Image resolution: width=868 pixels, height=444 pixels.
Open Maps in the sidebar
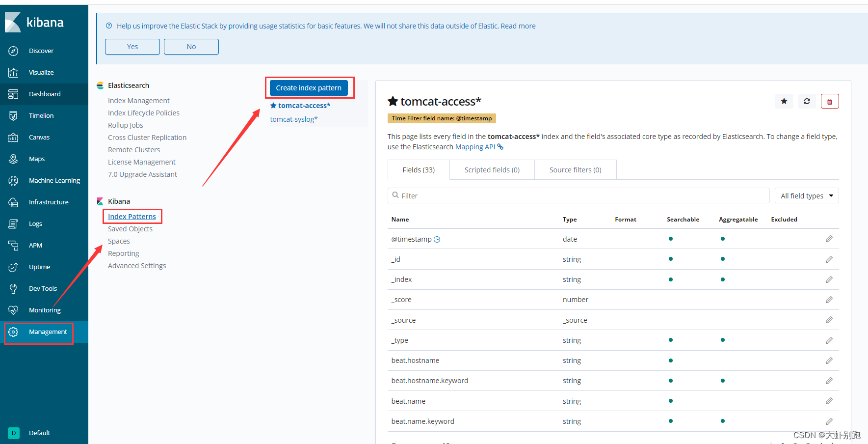(37, 159)
